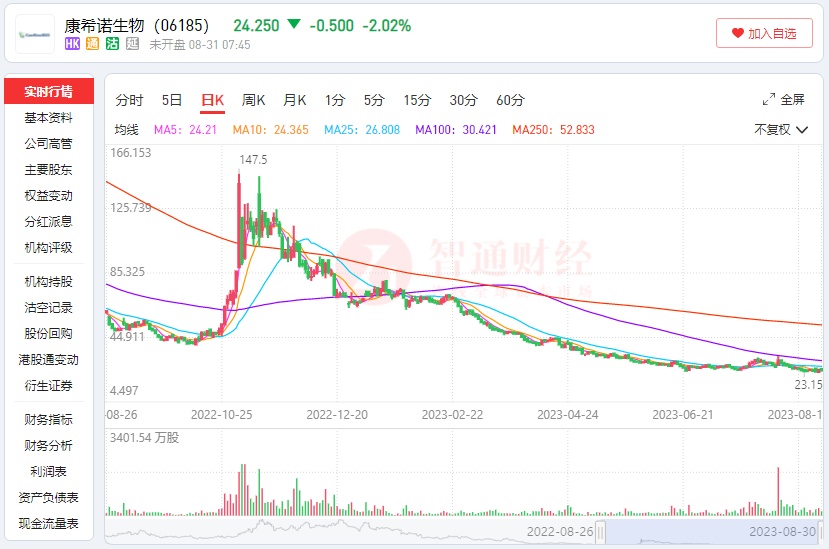Switch to 60分 interval tab
829x549 pixels.
510,100
